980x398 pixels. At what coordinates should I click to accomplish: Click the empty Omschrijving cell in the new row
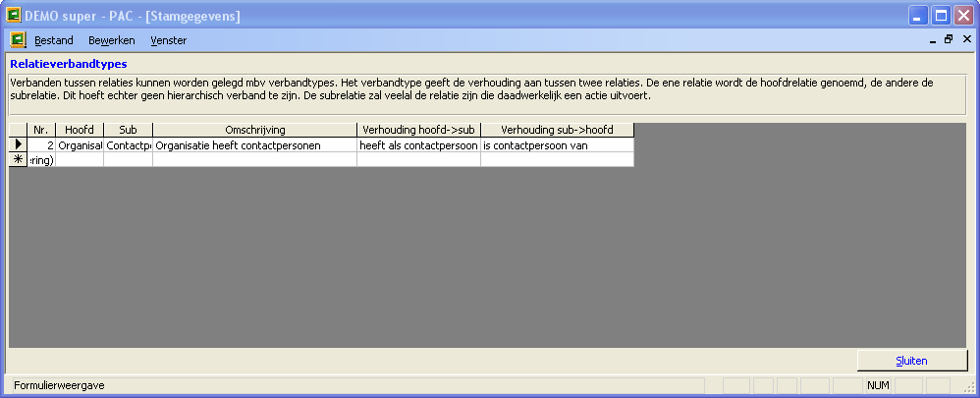tap(255, 159)
